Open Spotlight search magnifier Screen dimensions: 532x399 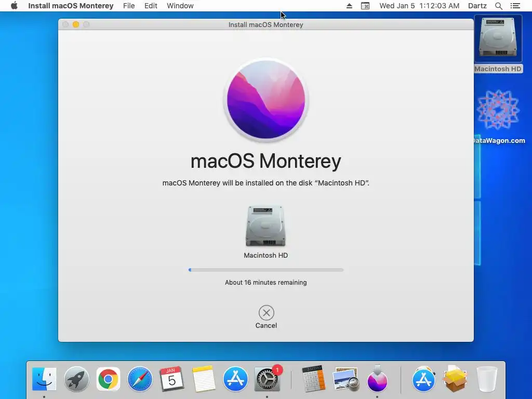(x=499, y=6)
